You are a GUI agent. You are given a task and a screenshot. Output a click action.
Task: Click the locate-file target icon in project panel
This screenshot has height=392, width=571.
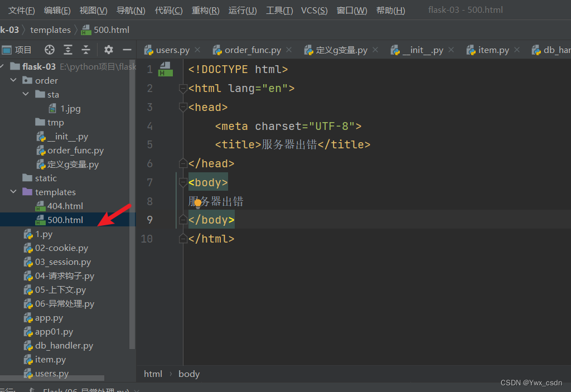50,50
